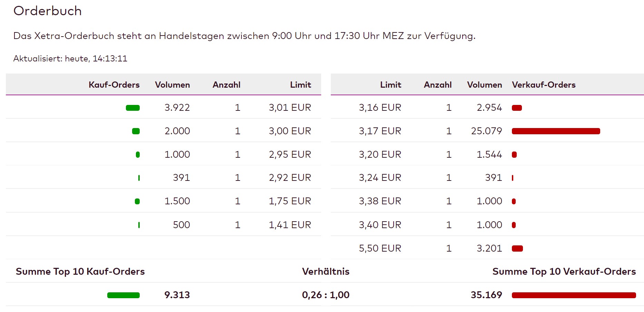Click the green total bar beside 9.313
The width and height of the screenshot is (644, 312).
point(123,295)
